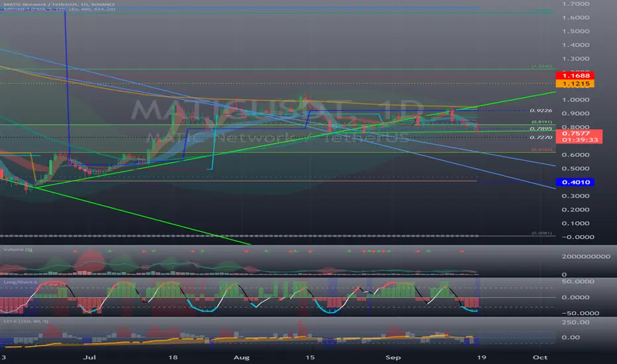This screenshot has width=617, height=364.
Task: Click the Jul date on time axis
Action: [90, 357]
